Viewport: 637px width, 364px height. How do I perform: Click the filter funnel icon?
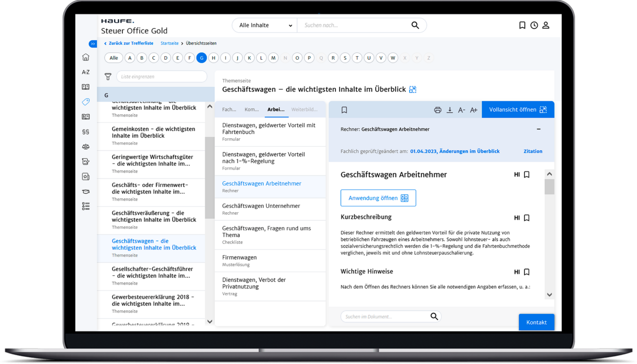point(108,77)
